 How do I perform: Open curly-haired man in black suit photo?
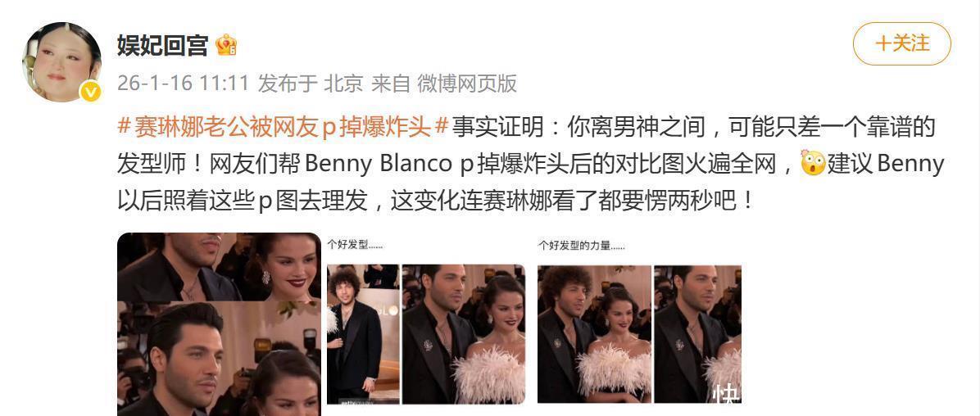click(362, 334)
